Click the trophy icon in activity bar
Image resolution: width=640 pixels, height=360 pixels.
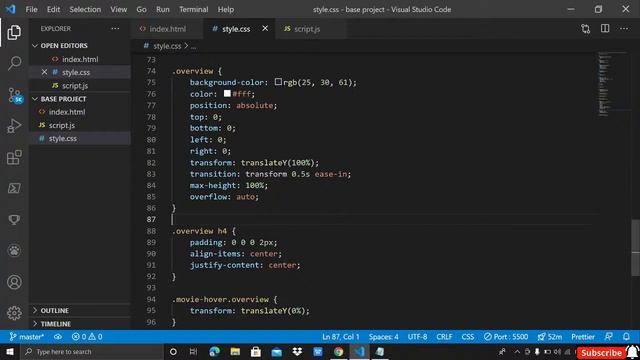click(14, 220)
